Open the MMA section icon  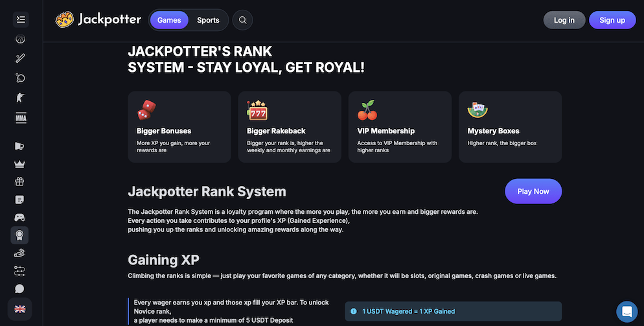click(x=20, y=118)
